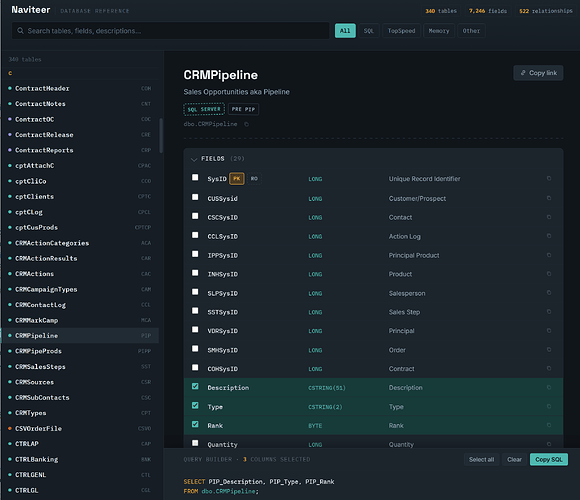The width and height of the screenshot is (580, 500).
Task: Click the Copy link button
Action: click(x=538, y=73)
